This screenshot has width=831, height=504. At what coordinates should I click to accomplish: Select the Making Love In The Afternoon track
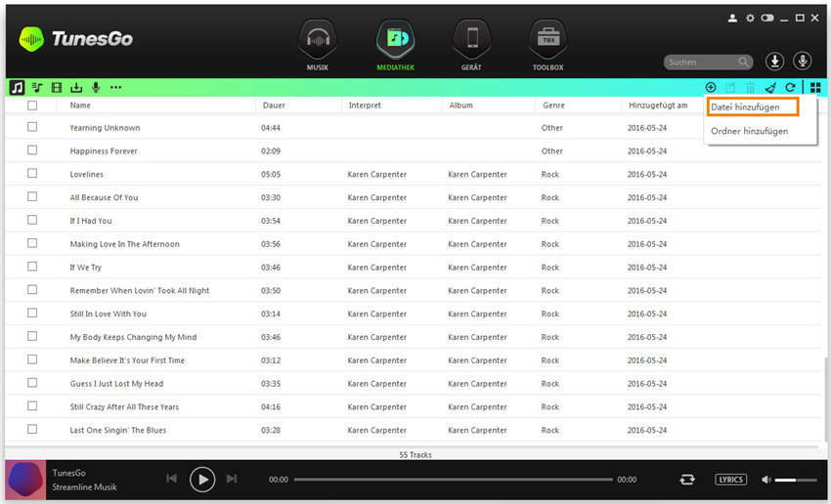coord(124,244)
